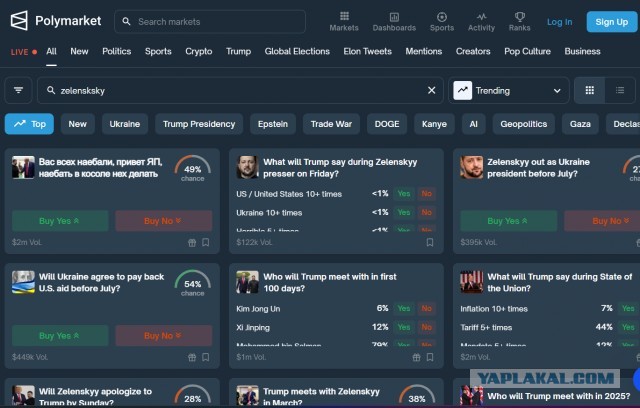Choose No for Ukraine 10+ times
This screenshot has width=640, height=408.
pyautogui.click(x=427, y=213)
